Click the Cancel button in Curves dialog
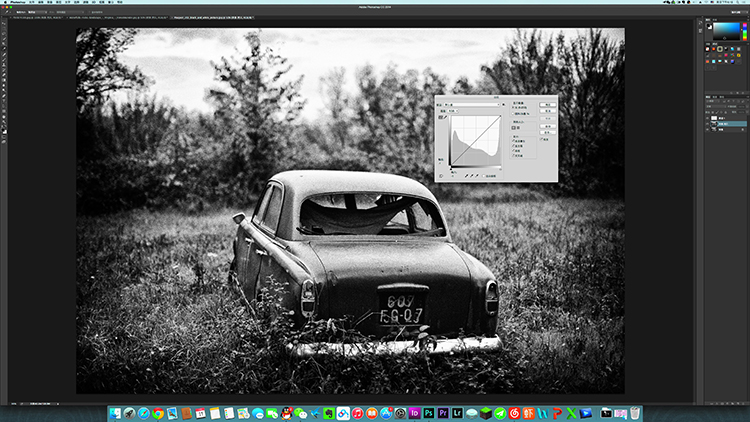Viewport: 750px width, 422px height. coord(547,112)
